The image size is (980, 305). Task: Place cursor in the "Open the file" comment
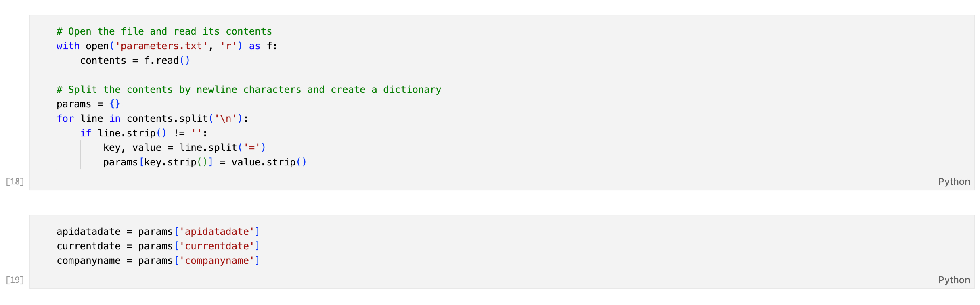[x=164, y=31]
